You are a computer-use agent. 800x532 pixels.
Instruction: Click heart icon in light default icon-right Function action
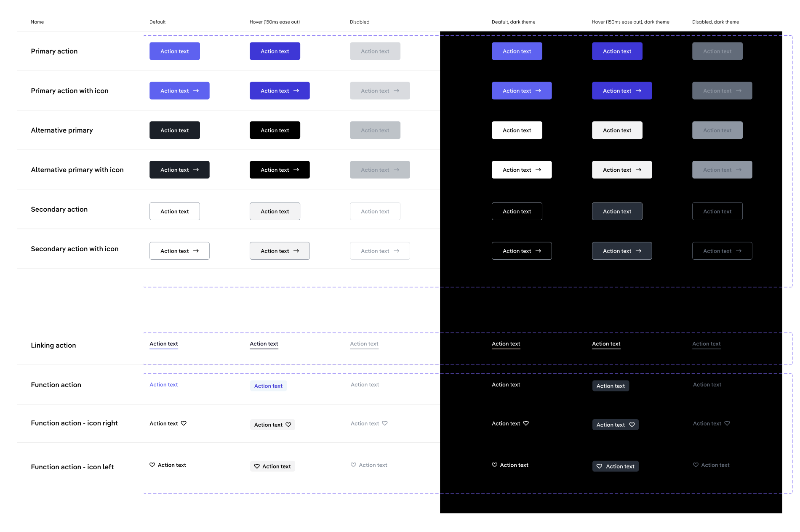(184, 423)
